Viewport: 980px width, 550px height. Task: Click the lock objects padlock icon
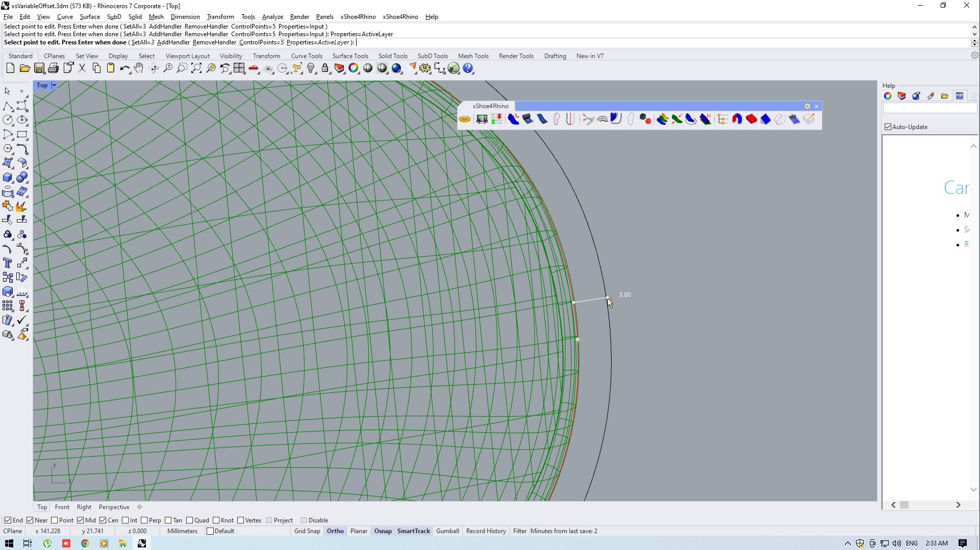tap(325, 68)
